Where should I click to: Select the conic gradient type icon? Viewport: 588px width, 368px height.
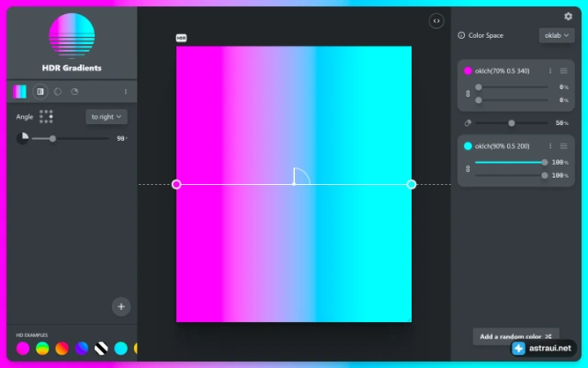coord(74,92)
